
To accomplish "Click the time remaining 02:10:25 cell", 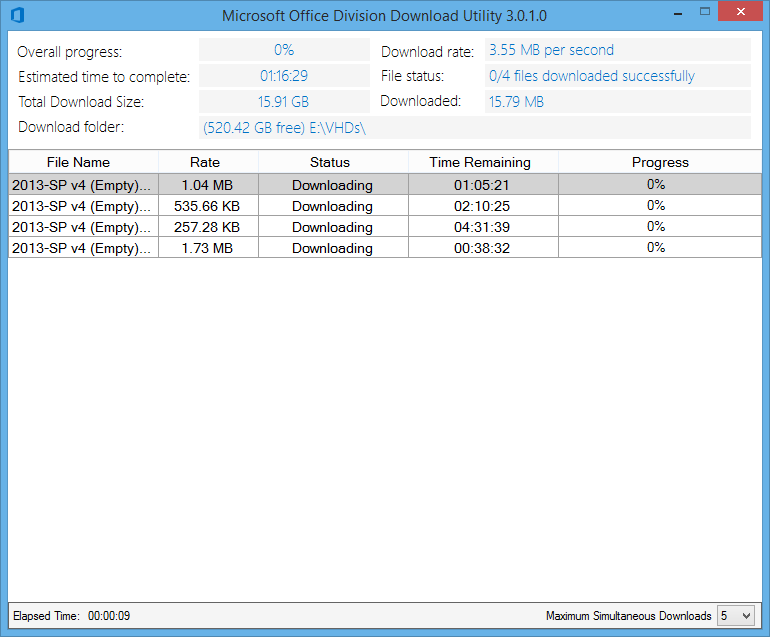I will pos(482,206).
